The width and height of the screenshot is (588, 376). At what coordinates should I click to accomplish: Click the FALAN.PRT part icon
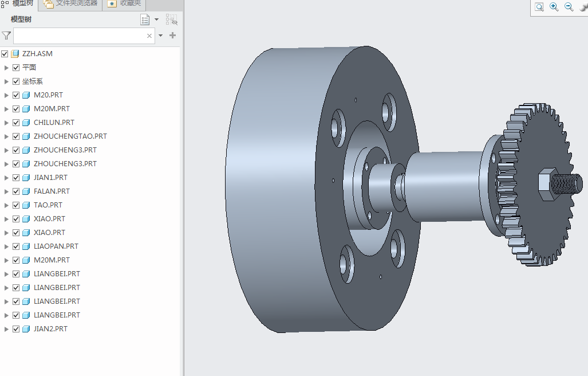click(x=26, y=191)
